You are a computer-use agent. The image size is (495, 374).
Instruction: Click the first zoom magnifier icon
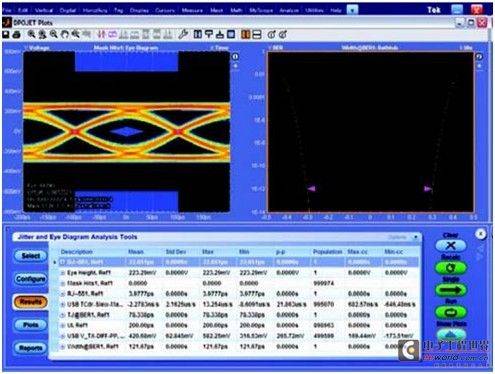(x=32, y=34)
